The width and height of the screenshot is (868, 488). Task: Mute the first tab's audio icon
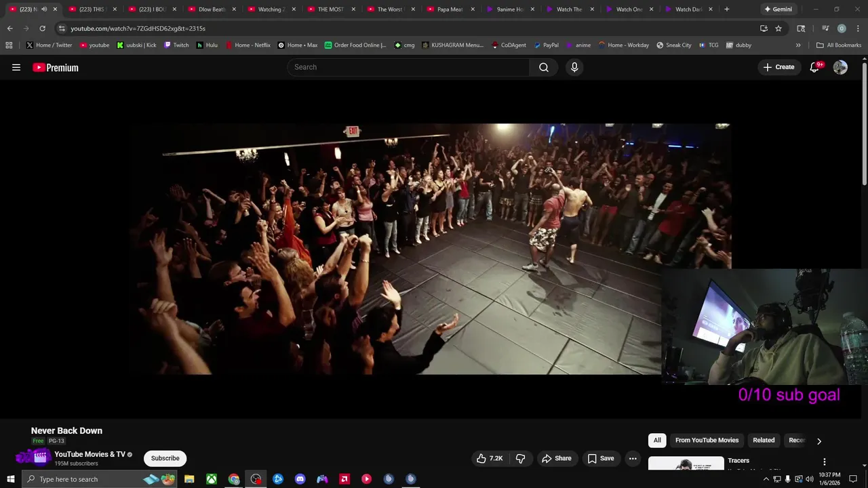(44, 9)
